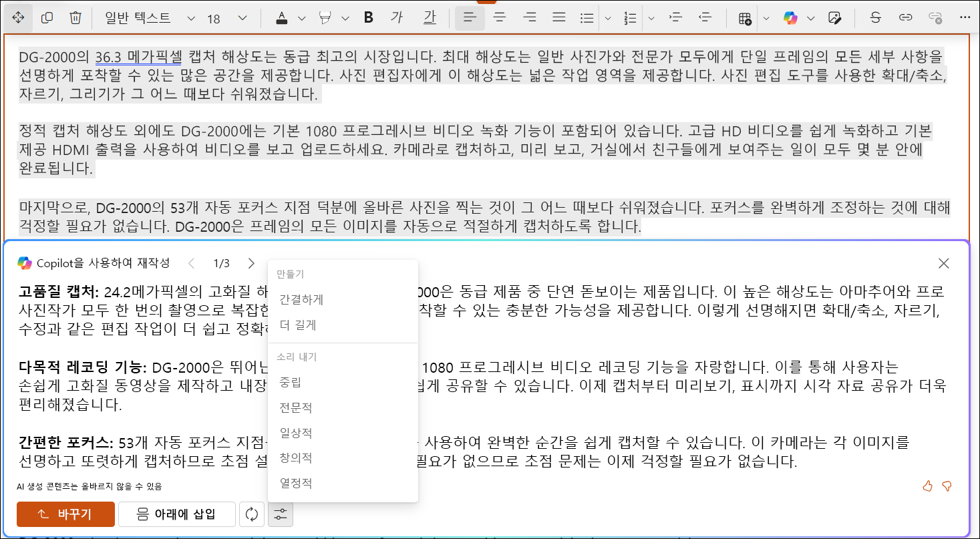Regenerate the Copilot rewrite
This screenshot has width=980, height=539.
coord(252,514)
